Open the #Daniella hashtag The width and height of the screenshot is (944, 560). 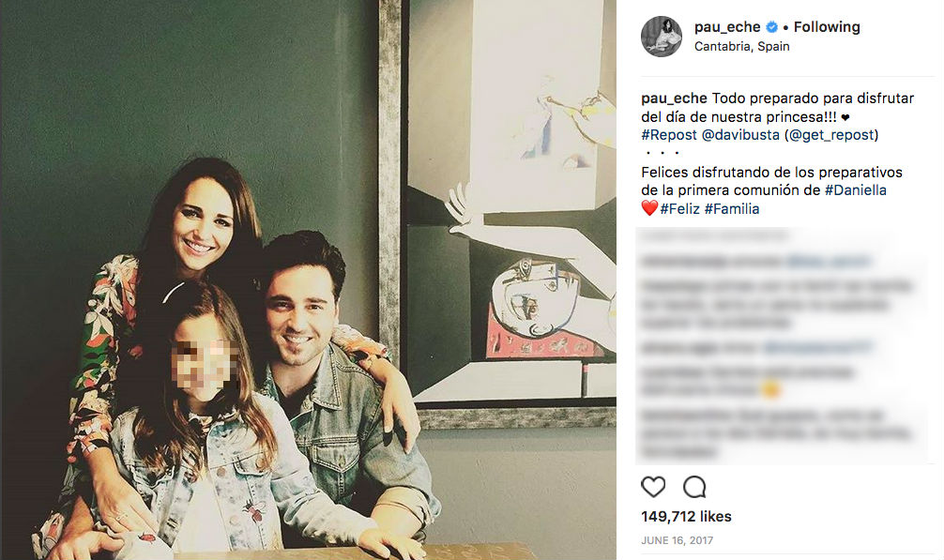coord(856,190)
